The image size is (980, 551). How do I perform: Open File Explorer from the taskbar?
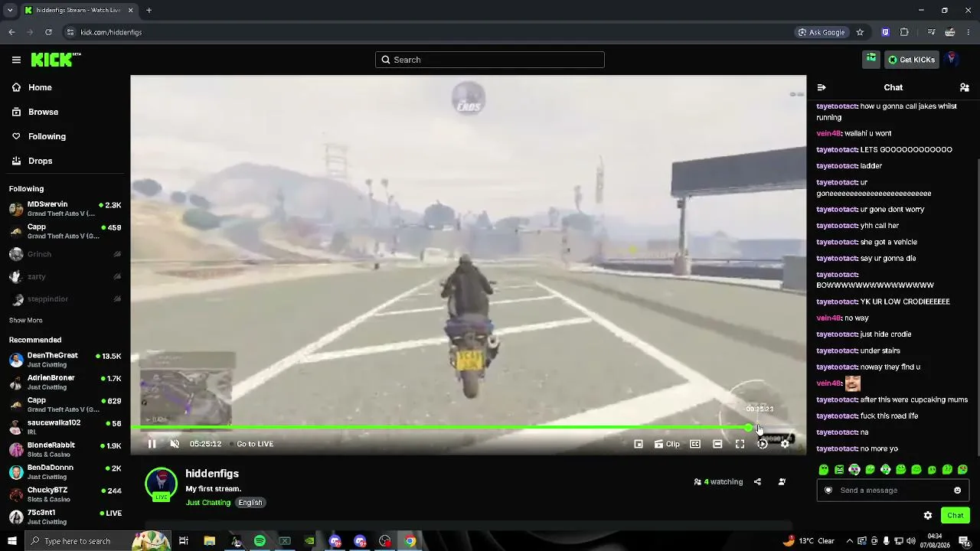[x=209, y=541]
